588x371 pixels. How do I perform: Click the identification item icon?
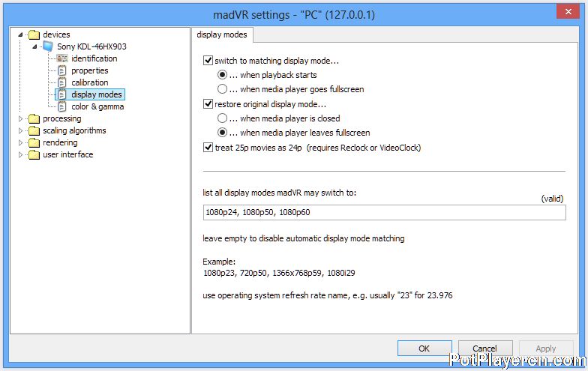point(61,58)
